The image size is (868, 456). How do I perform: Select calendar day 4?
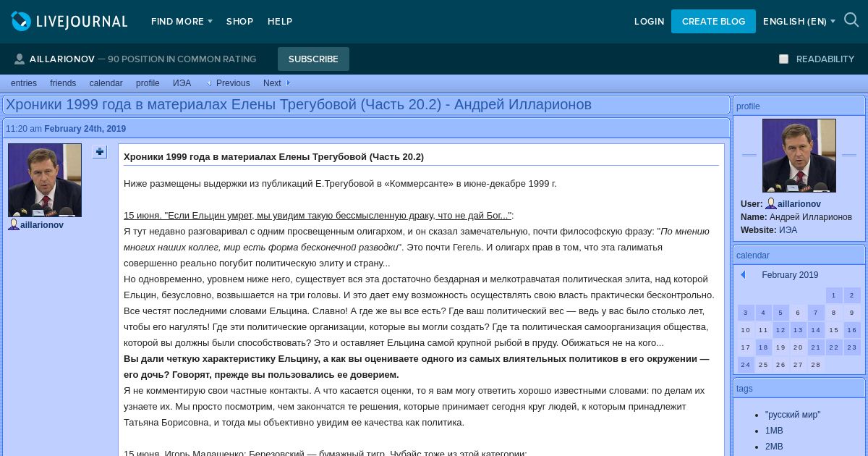763,313
